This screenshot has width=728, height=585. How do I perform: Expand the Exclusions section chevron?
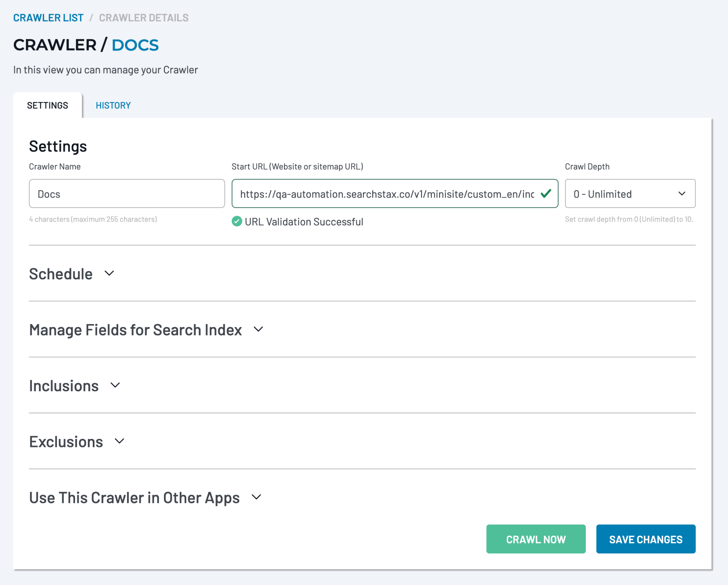(119, 441)
